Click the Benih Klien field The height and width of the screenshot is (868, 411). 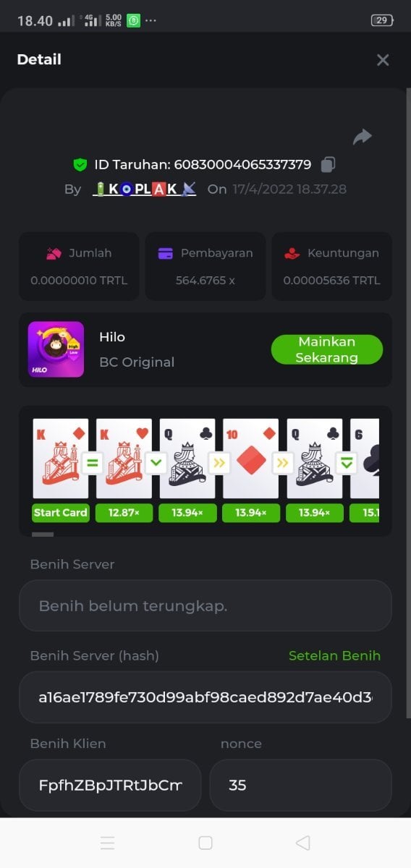coord(110,785)
